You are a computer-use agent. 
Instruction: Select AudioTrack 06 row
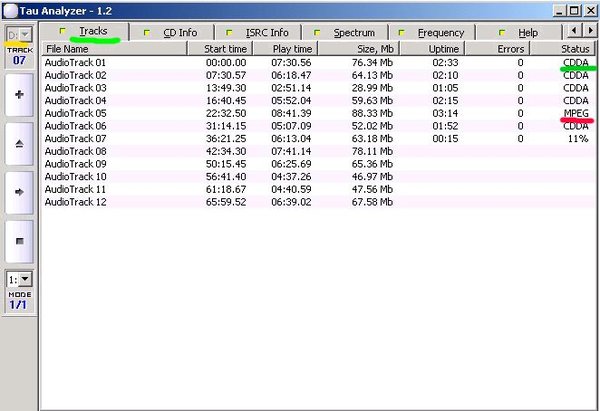click(318, 126)
